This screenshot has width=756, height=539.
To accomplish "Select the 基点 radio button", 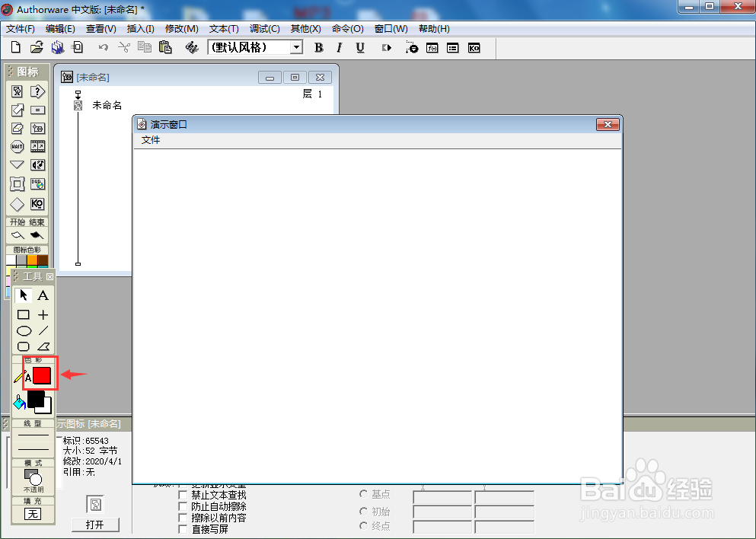I will coord(364,493).
